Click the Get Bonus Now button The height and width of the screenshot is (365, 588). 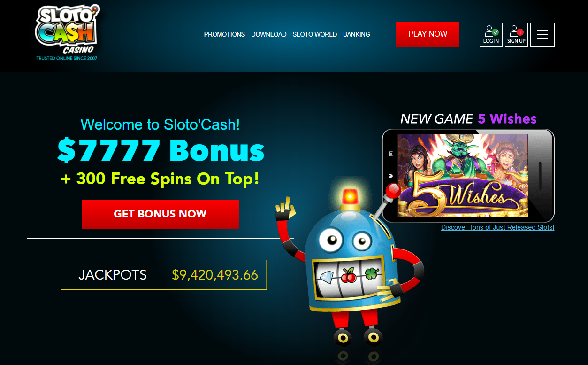click(x=160, y=214)
